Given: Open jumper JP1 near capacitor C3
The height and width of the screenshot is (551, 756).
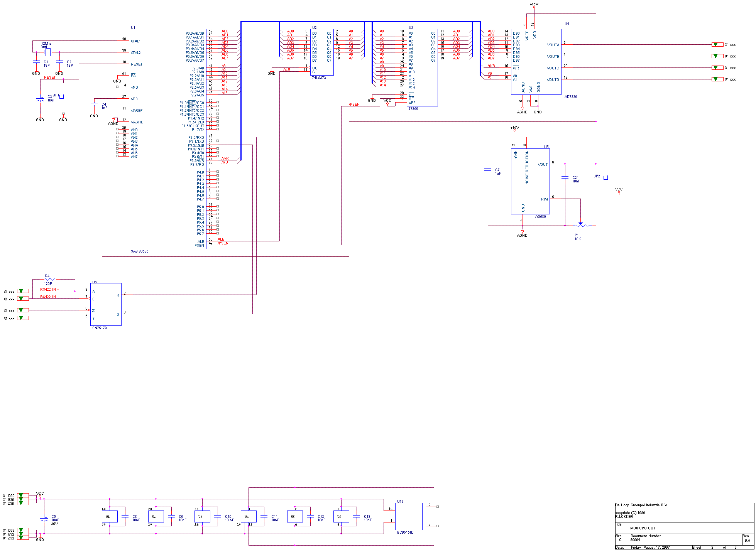Looking at the screenshot, I should [x=62, y=96].
